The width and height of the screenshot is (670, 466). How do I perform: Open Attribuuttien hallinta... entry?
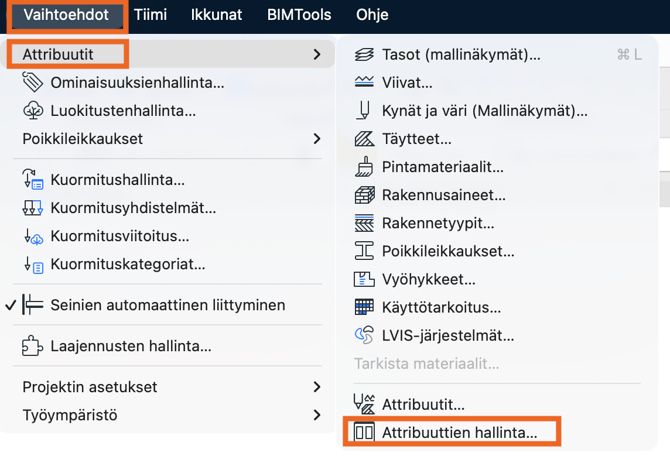pos(497,432)
